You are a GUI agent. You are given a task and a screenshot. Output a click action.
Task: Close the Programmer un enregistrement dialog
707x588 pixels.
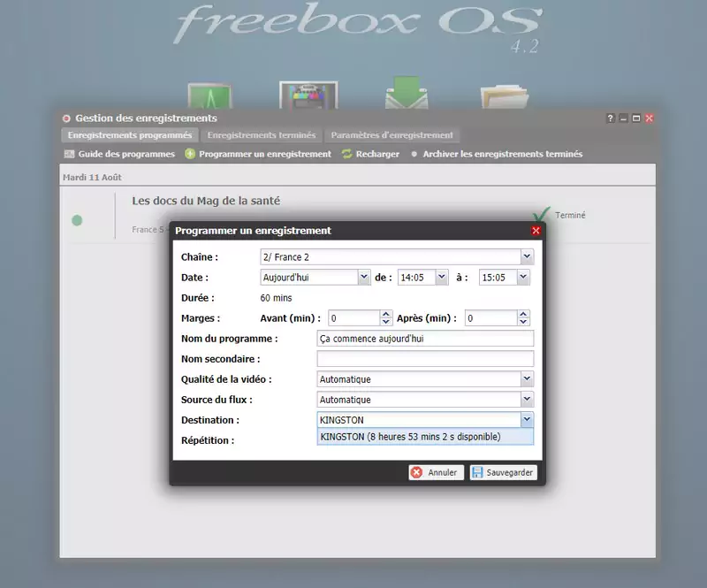(x=536, y=231)
